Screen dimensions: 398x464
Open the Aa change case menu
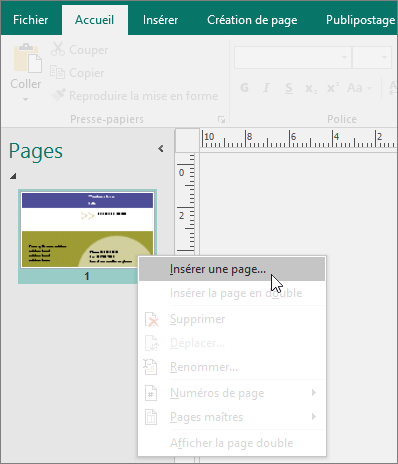coord(359,88)
